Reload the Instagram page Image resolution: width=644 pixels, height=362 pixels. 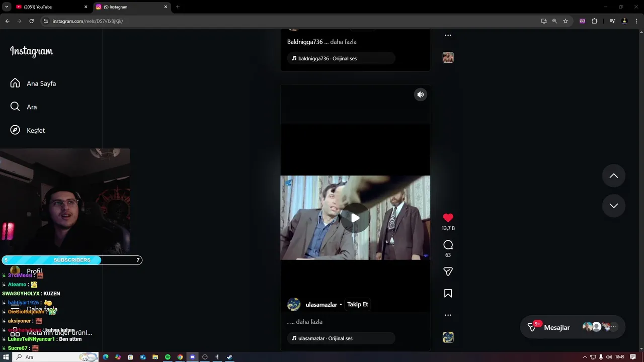31,21
